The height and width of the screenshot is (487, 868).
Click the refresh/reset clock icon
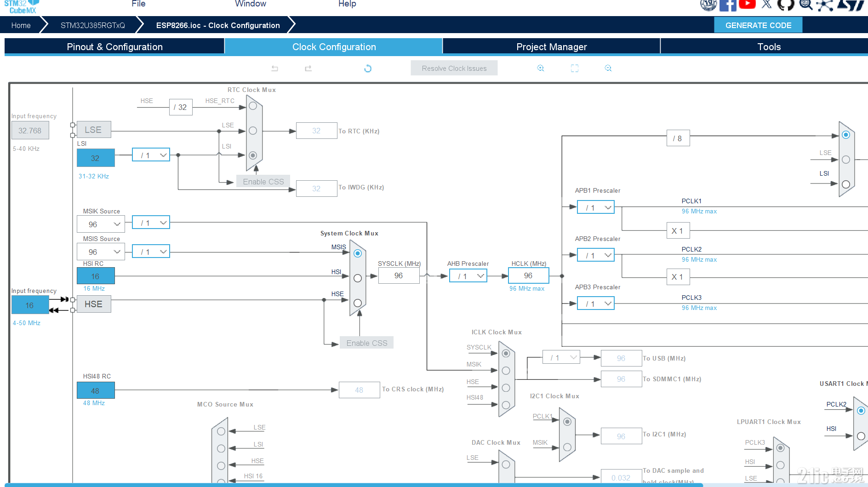[368, 69]
